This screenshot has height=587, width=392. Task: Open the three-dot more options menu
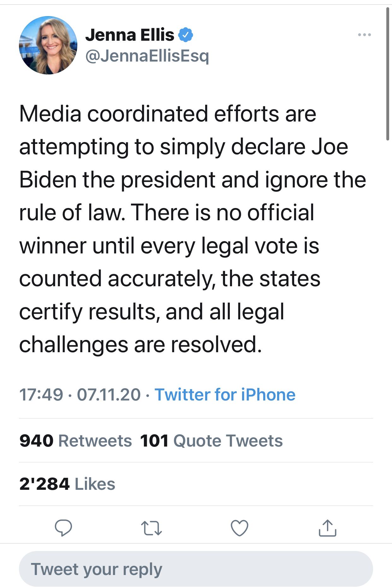click(364, 35)
